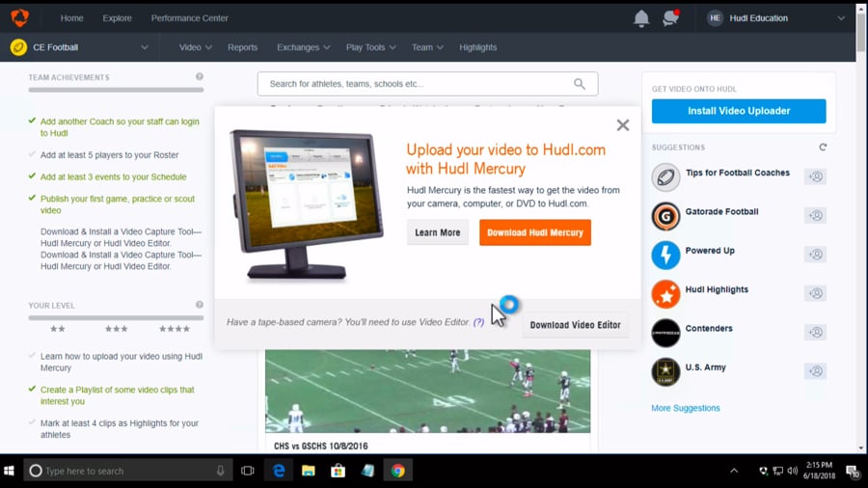Click Install Video Uploader button
Screen dimensions: 868x488
click(739, 111)
